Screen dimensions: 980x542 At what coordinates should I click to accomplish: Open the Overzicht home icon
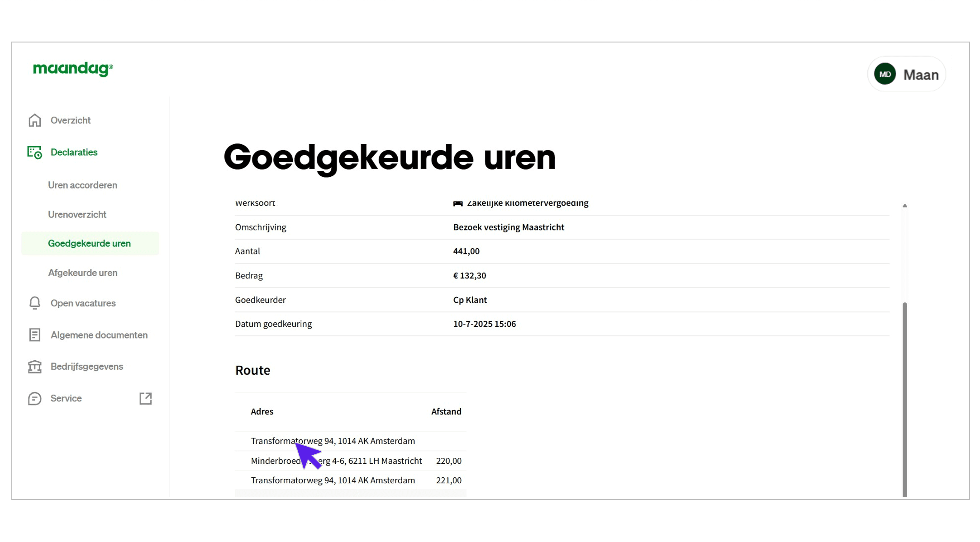click(x=34, y=120)
